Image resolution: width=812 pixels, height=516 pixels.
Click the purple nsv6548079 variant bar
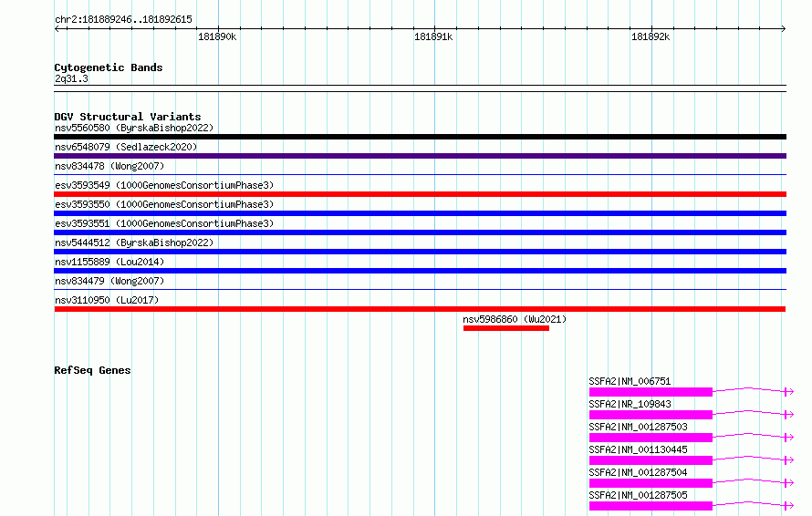pyautogui.click(x=420, y=156)
